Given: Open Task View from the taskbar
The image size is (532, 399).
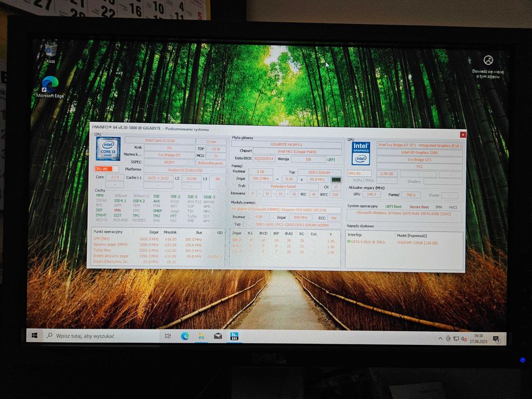Looking at the screenshot, I should 168,336.
